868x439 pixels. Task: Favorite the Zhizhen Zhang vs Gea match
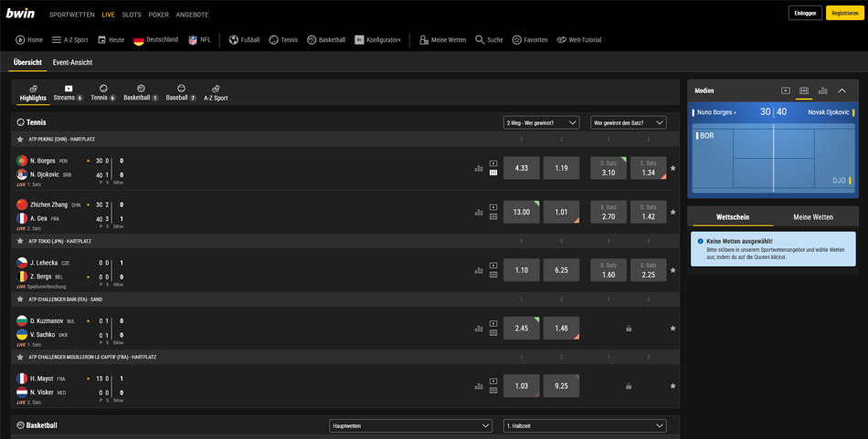point(672,212)
